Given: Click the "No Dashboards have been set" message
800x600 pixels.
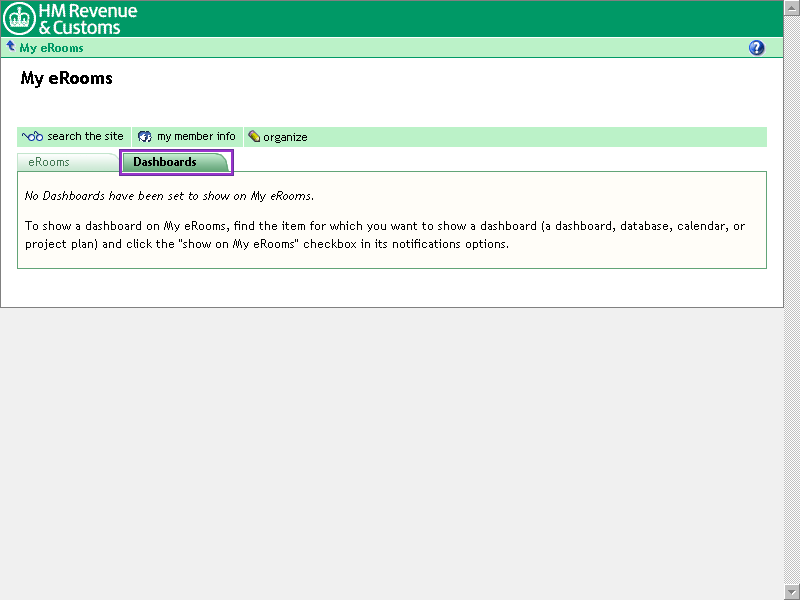Looking at the screenshot, I should coord(169,196).
